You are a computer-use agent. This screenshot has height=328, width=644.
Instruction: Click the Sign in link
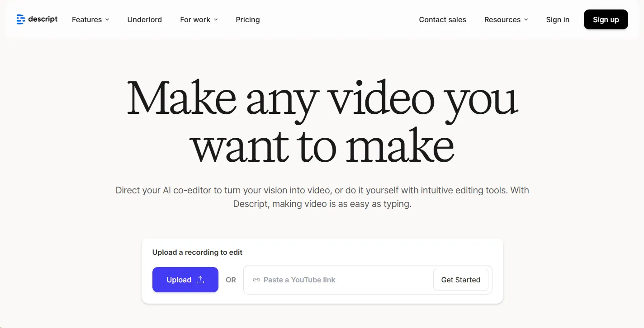[x=558, y=19]
